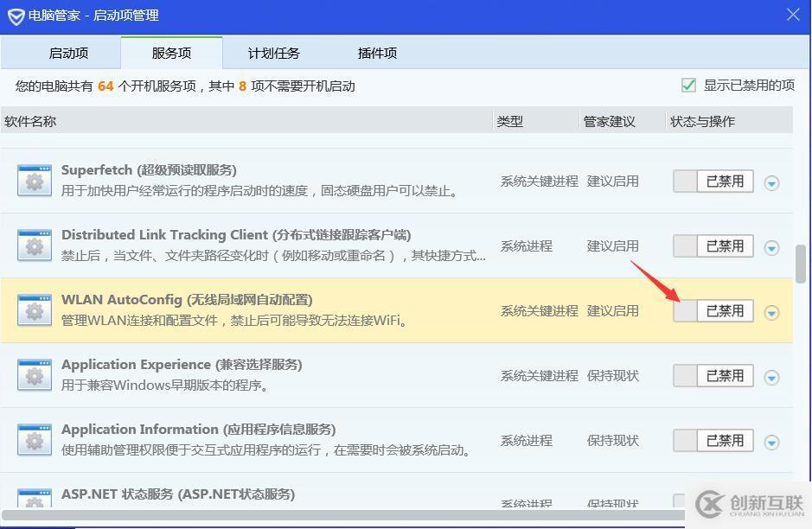Viewport: 812px width, 529px height.
Task: Click the Superfetch service icon
Action: [35, 181]
